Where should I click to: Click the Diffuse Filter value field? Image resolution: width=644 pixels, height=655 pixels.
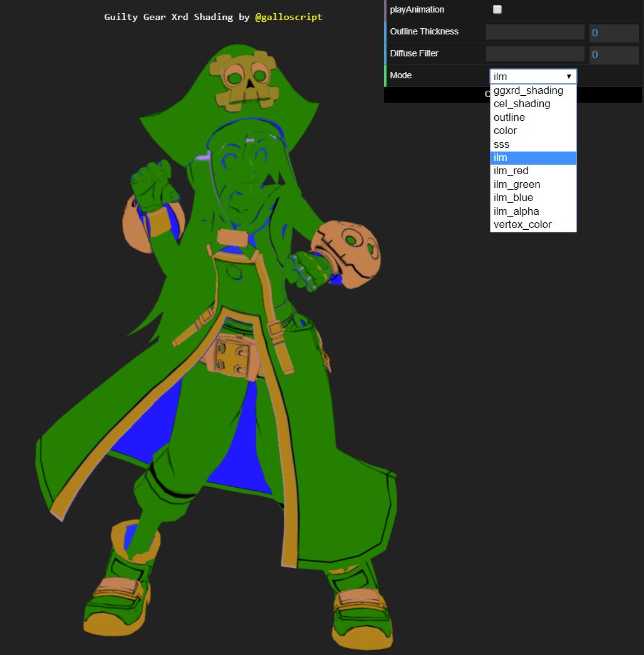[x=614, y=54]
